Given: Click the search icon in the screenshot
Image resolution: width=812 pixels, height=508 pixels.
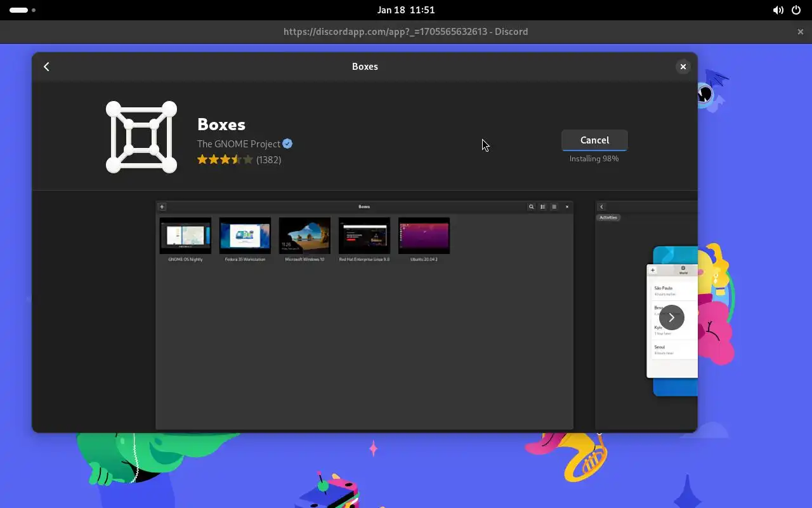Looking at the screenshot, I should 531,206.
